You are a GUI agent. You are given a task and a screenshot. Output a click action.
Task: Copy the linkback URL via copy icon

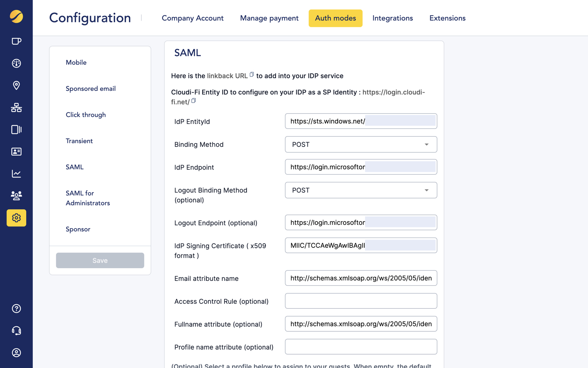[x=252, y=74]
